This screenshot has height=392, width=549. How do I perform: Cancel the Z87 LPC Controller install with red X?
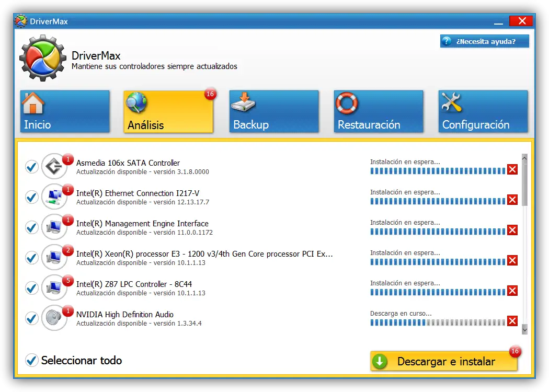pos(512,291)
